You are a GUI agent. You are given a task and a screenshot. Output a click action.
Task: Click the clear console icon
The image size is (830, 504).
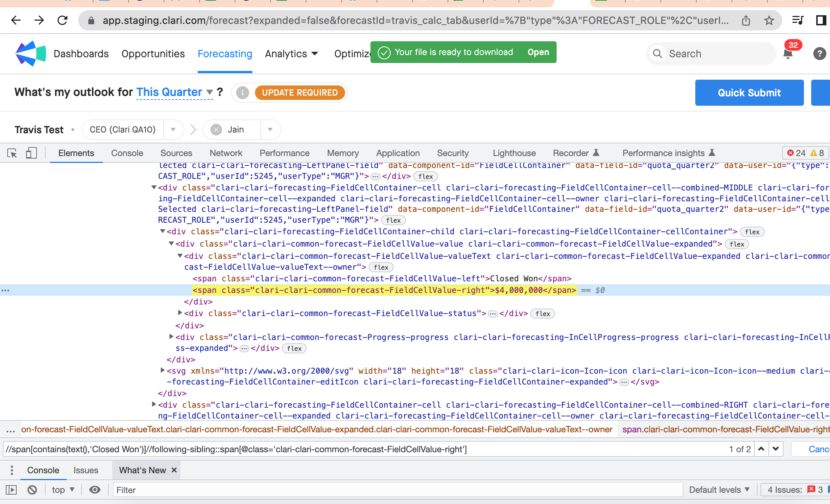pyautogui.click(x=32, y=490)
